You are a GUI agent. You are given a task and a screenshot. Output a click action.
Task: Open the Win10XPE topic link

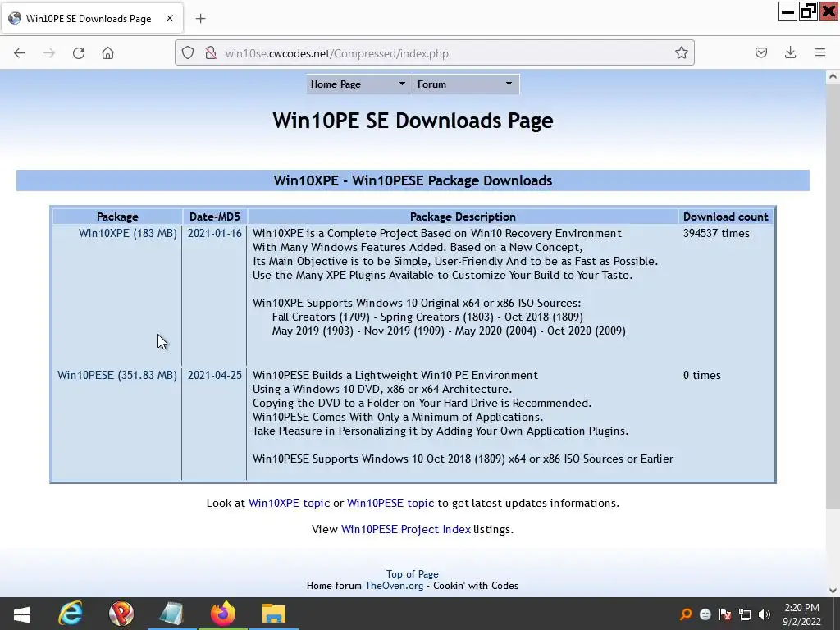click(290, 503)
